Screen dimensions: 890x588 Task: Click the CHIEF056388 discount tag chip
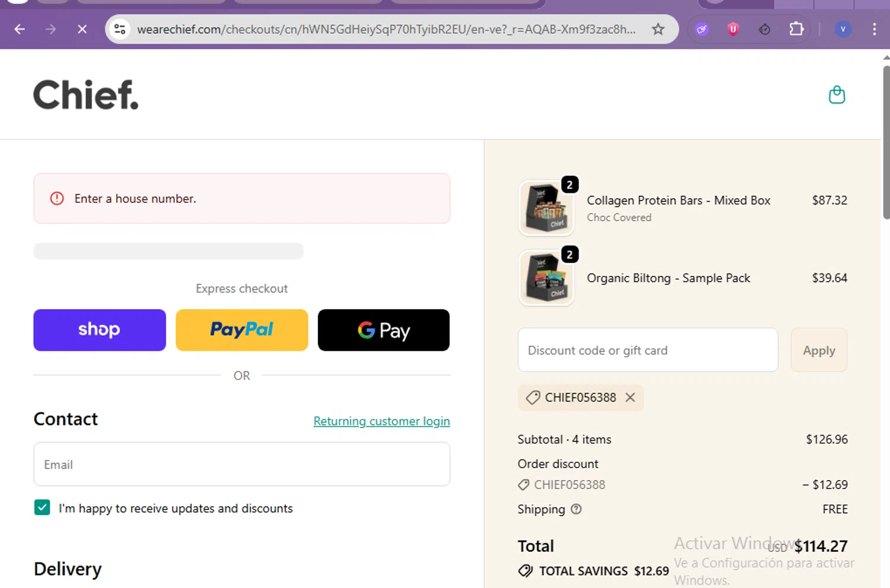[x=581, y=398]
